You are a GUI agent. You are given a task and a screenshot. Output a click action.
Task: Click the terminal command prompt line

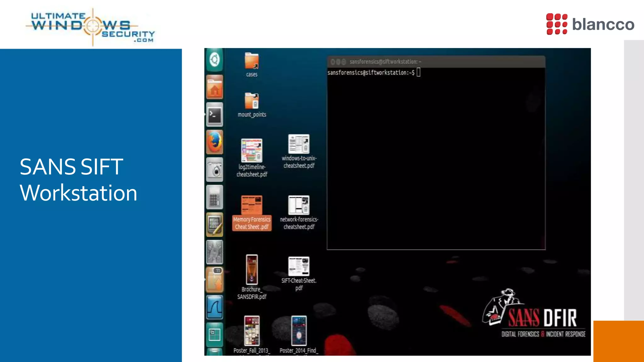[374, 73]
